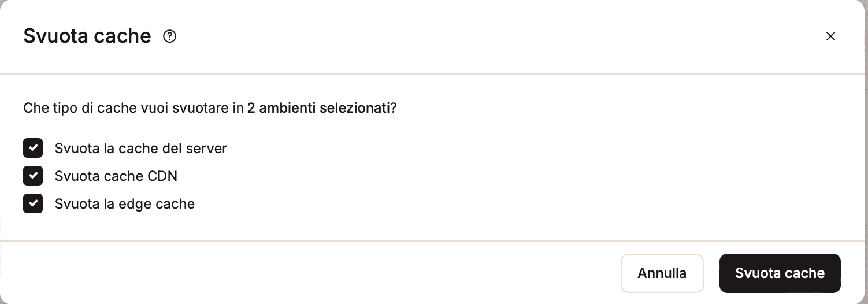Screen dimensions: 868x304
Task: Click the label 'Svuota la cache del server'
Action: (x=140, y=149)
